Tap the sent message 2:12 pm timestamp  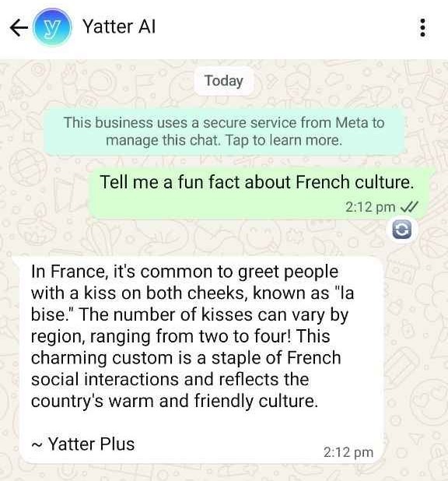pyautogui.click(x=370, y=207)
